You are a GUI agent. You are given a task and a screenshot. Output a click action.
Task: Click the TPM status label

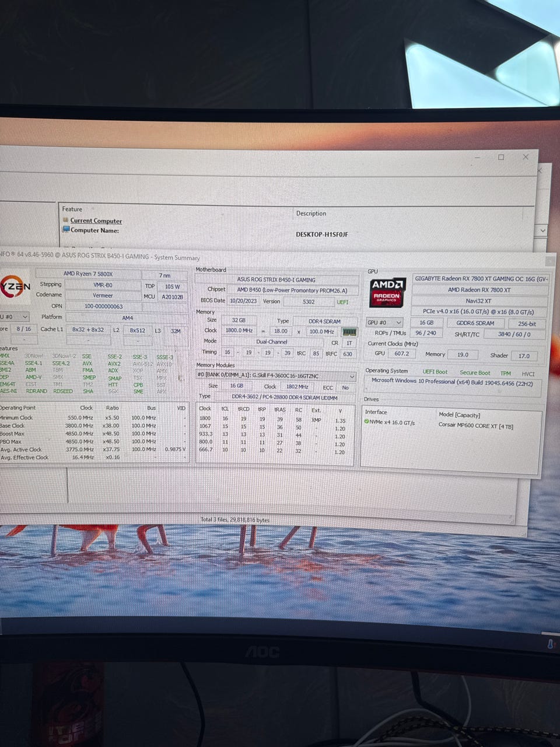point(505,373)
